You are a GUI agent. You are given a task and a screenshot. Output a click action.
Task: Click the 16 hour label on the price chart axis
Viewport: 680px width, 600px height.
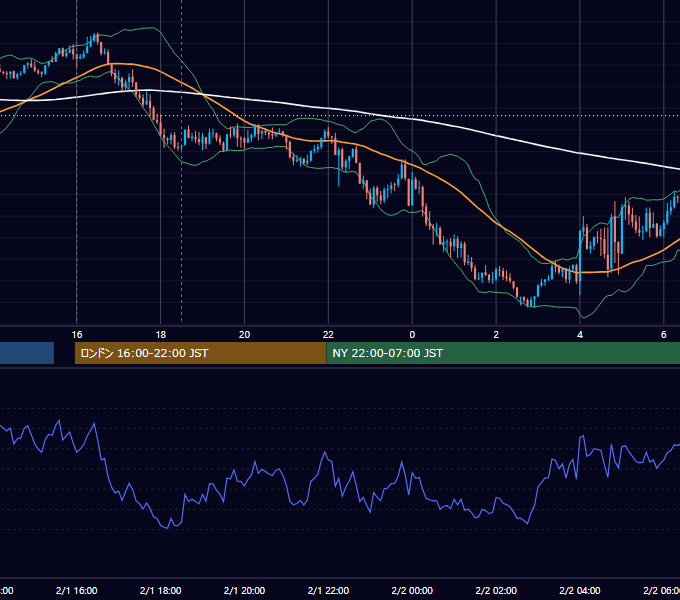coord(77,335)
